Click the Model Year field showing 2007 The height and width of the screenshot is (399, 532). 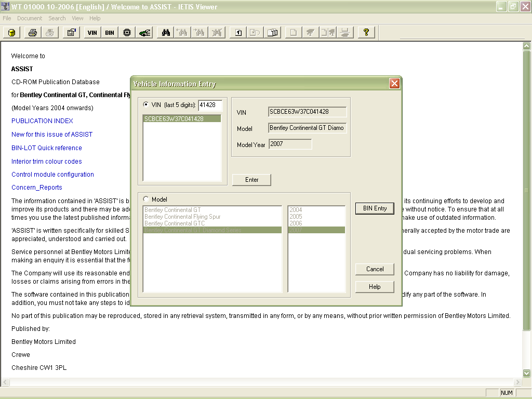pyautogui.click(x=290, y=144)
